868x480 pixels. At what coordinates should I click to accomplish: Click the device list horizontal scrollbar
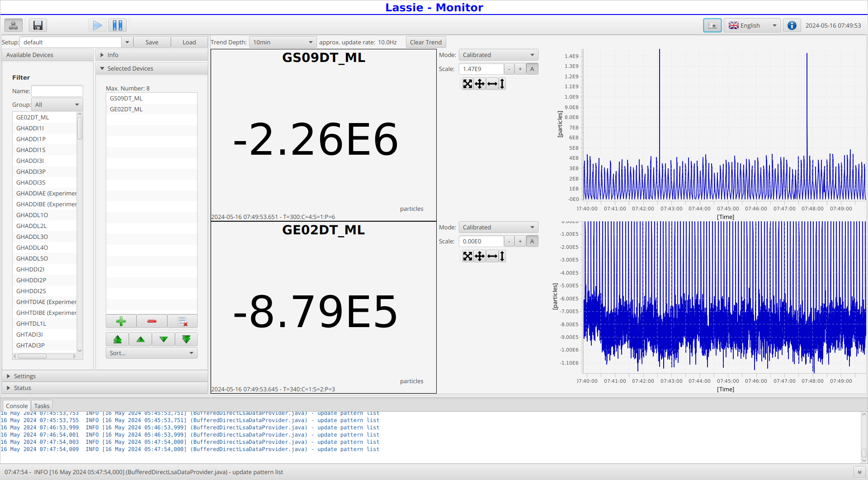coord(45,356)
